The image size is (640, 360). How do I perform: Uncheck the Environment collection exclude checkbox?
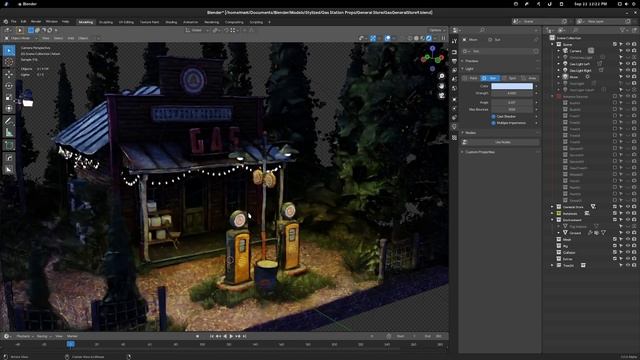coord(615,220)
